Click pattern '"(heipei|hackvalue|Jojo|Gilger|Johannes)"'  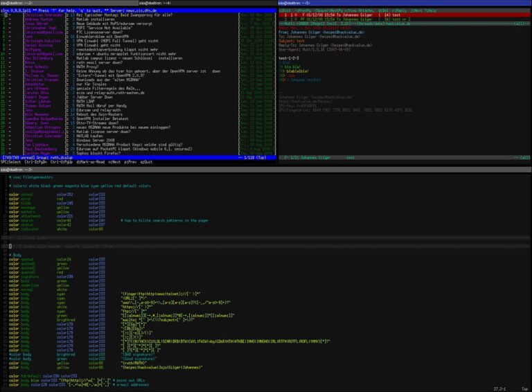[162, 368]
